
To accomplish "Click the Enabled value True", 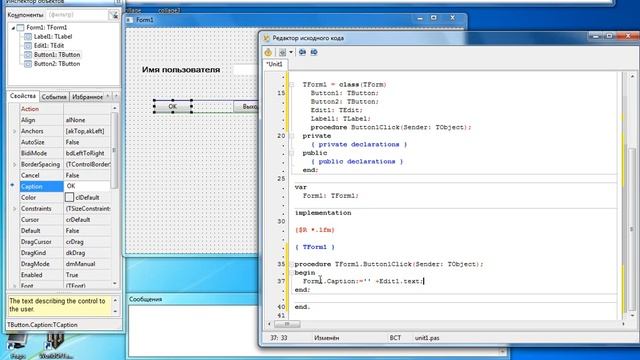I will click(87, 275).
